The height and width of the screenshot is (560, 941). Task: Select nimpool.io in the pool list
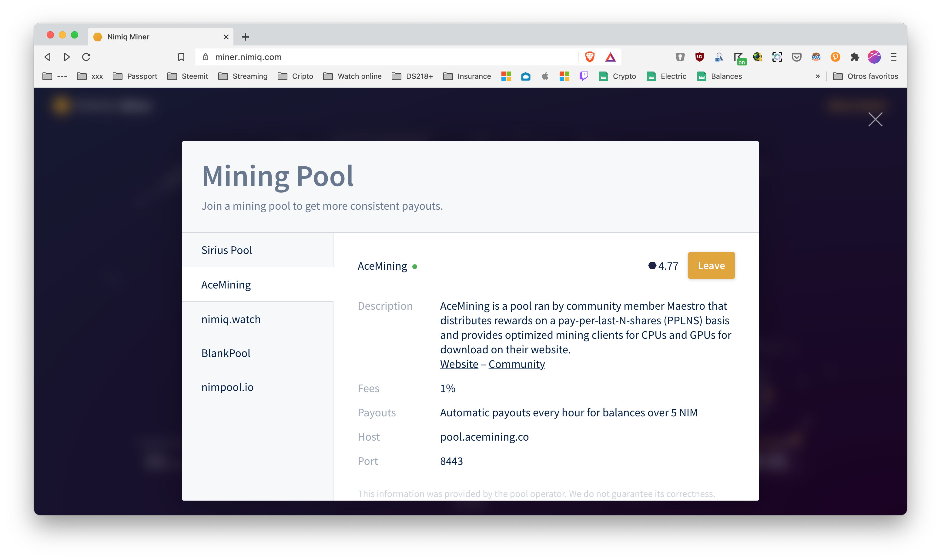257,387
